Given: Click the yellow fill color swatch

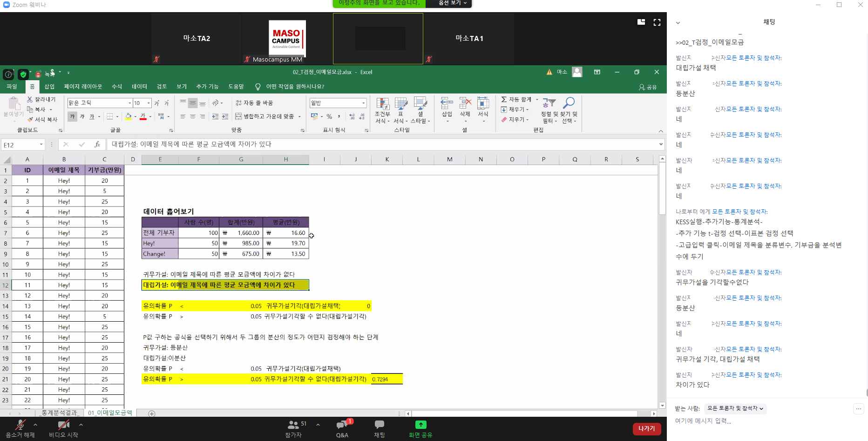Looking at the screenshot, I should pyautogui.click(x=129, y=117).
